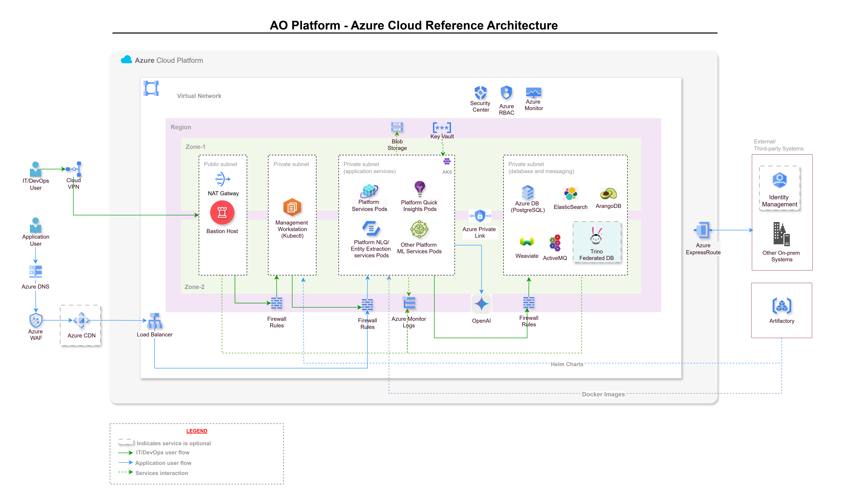
Task: Click the Azure Cloud Platform title label
Action: point(169,60)
